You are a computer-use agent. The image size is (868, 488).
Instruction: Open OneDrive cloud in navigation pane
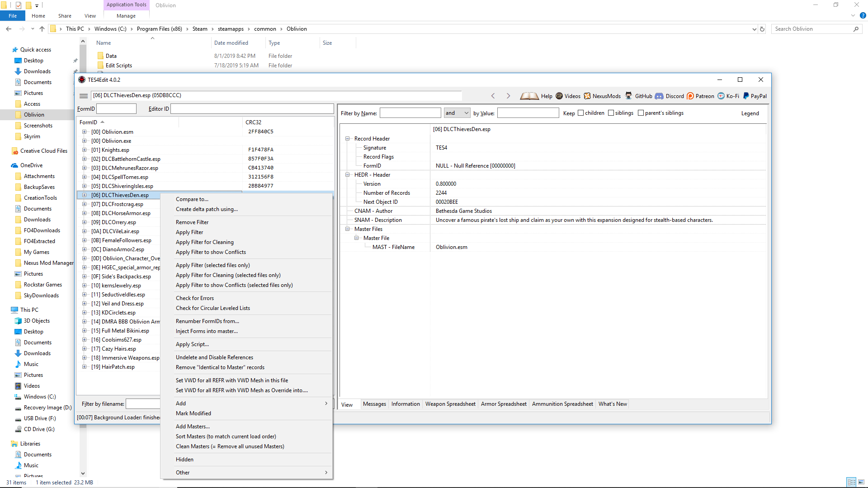click(14, 165)
